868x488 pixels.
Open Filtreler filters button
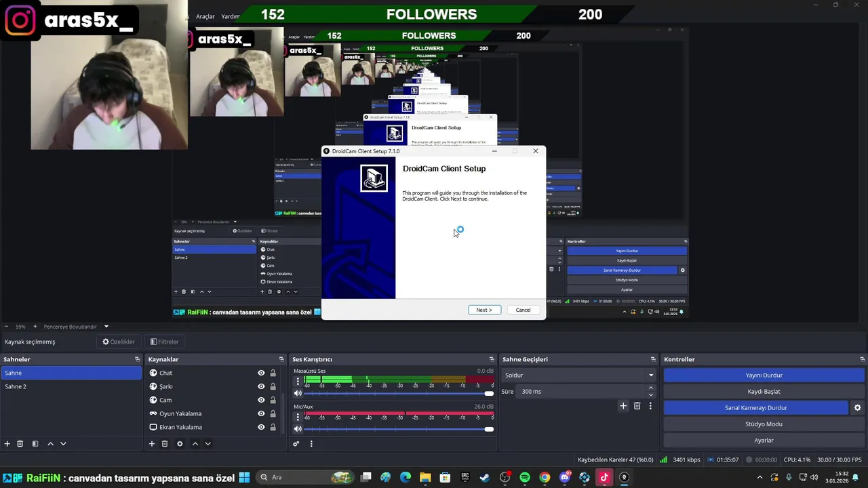(164, 342)
